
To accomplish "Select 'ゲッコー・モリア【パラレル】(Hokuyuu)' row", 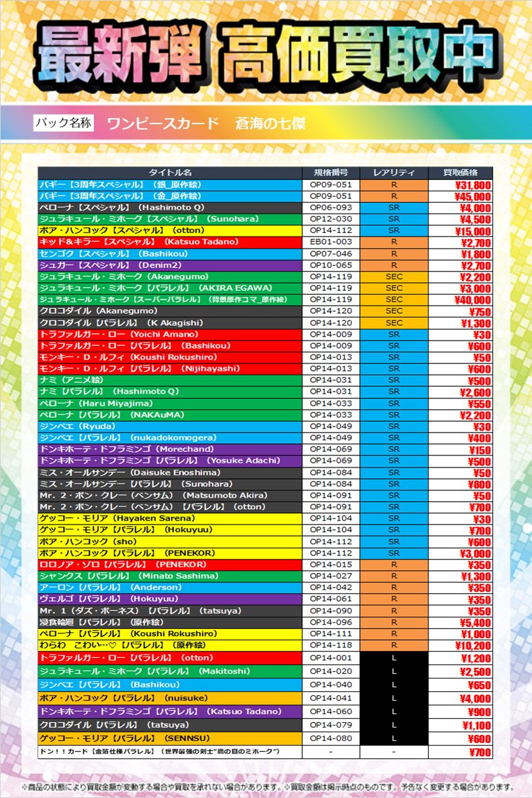I will [265, 530].
